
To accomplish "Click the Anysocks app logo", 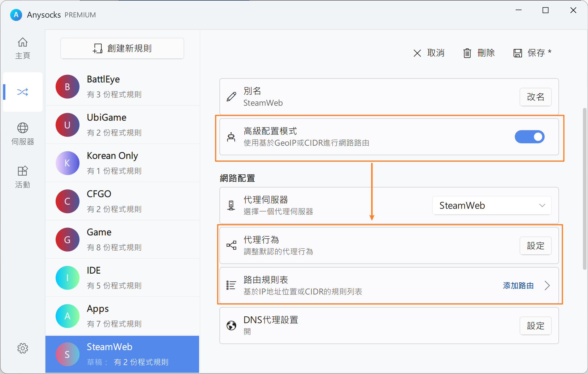I will point(16,15).
